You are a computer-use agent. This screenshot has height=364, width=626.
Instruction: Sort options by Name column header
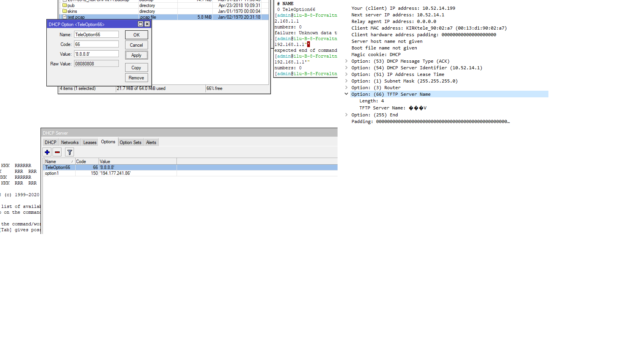59,162
